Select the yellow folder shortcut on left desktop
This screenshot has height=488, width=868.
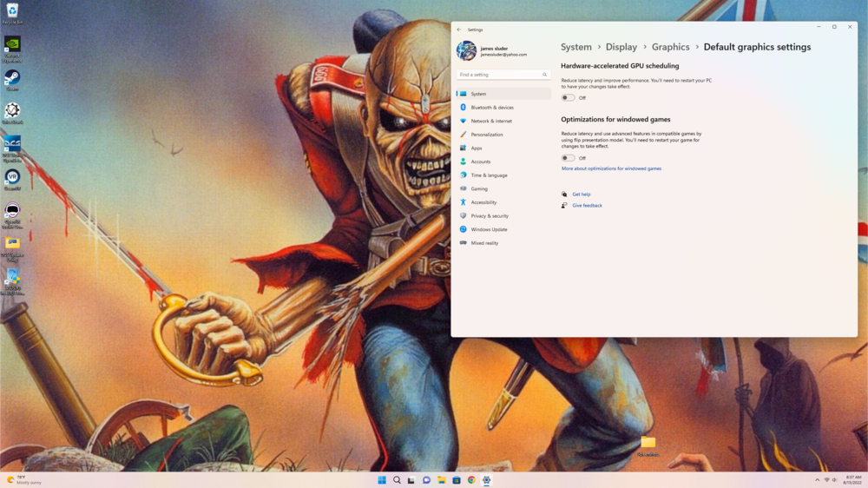(x=12, y=248)
